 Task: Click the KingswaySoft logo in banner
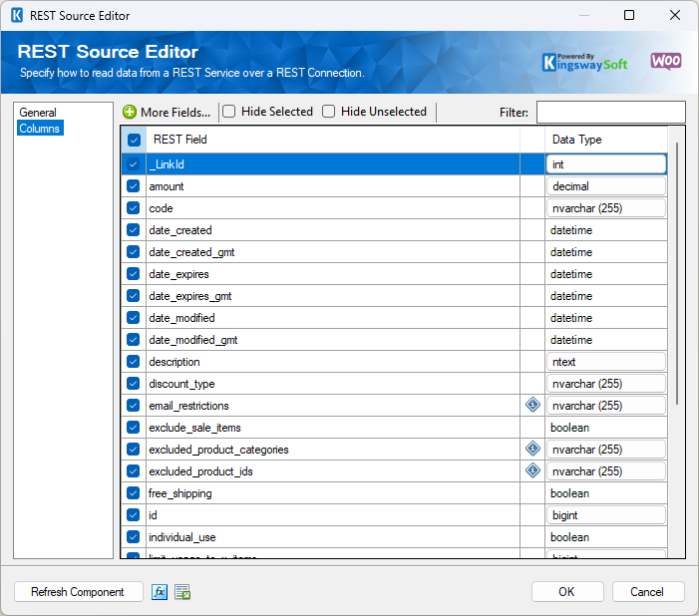[x=585, y=63]
